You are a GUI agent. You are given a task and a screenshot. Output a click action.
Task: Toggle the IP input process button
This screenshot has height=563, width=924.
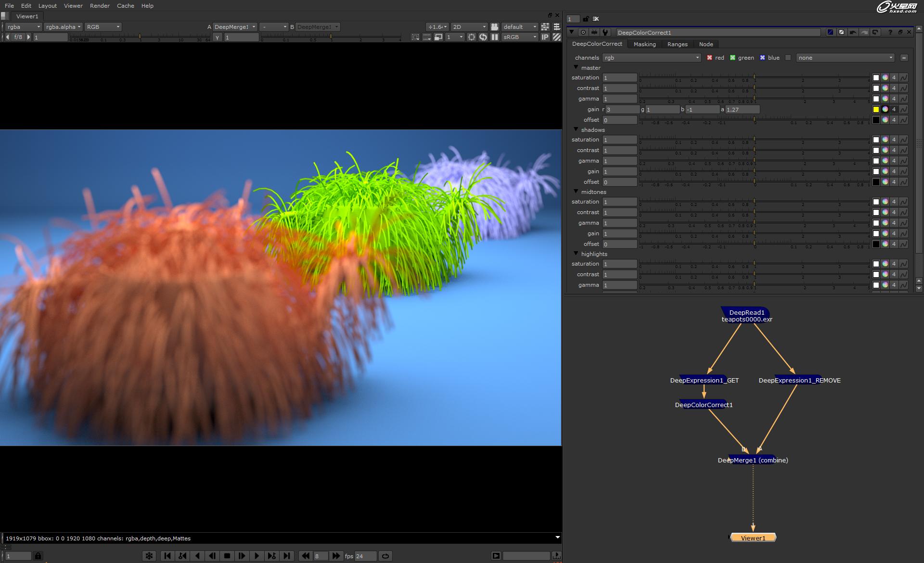pos(545,37)
